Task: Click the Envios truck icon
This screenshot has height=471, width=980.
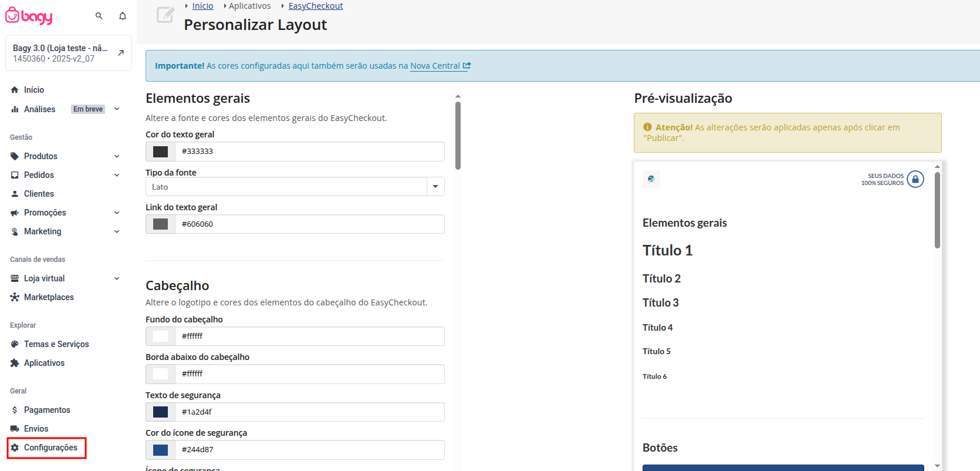Action: tap(15, 429)
